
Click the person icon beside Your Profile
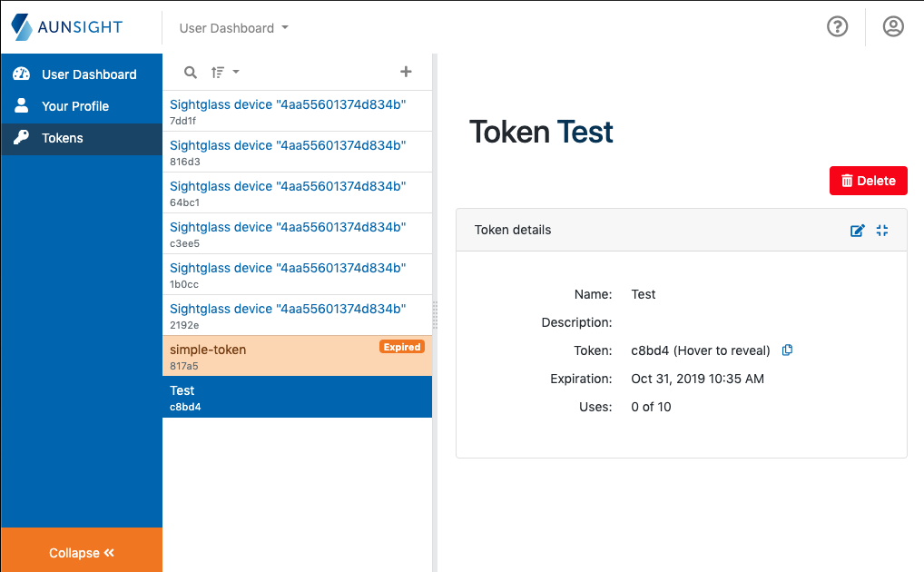20,105
